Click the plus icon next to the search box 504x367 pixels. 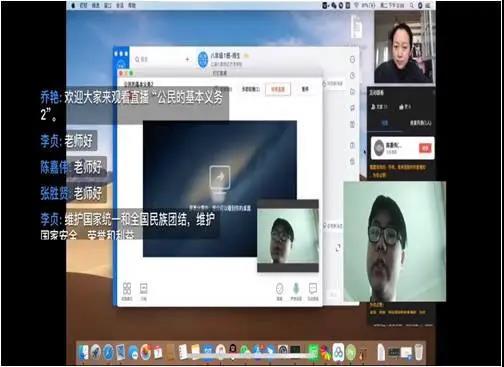click(x=187, y=59)
